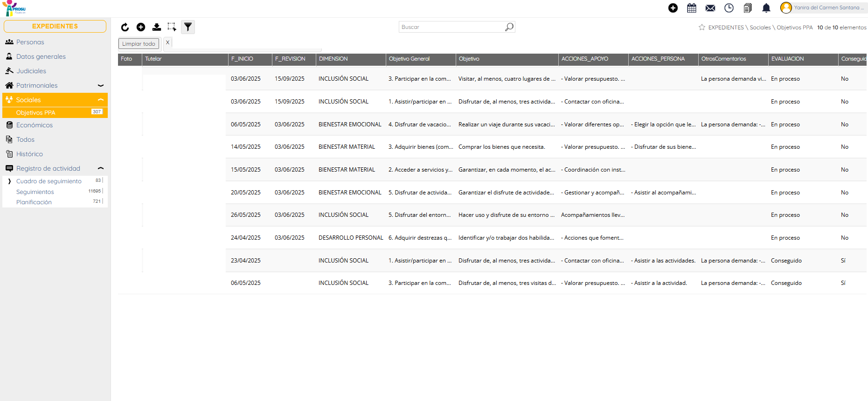This screenshot has width=868, height=401.
Task: Open the calendar icon in top bar
Action: 692,8
